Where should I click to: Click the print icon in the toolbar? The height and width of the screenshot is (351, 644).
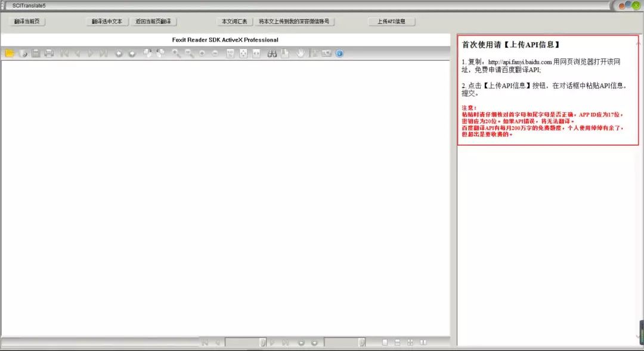click(x=49, y=54)
